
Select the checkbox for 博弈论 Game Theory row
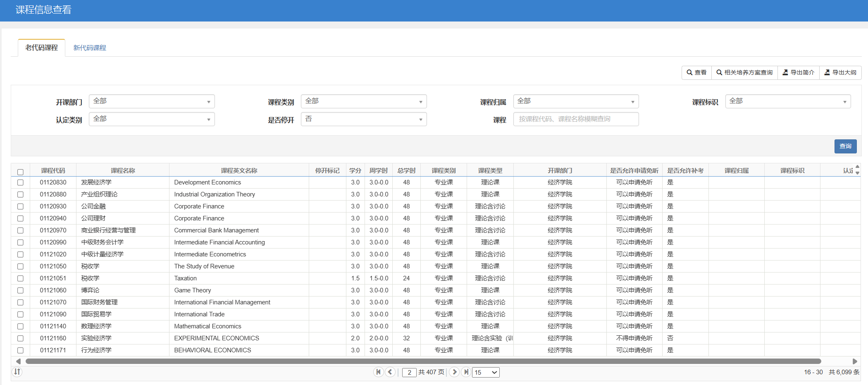[x=20, y=290]
